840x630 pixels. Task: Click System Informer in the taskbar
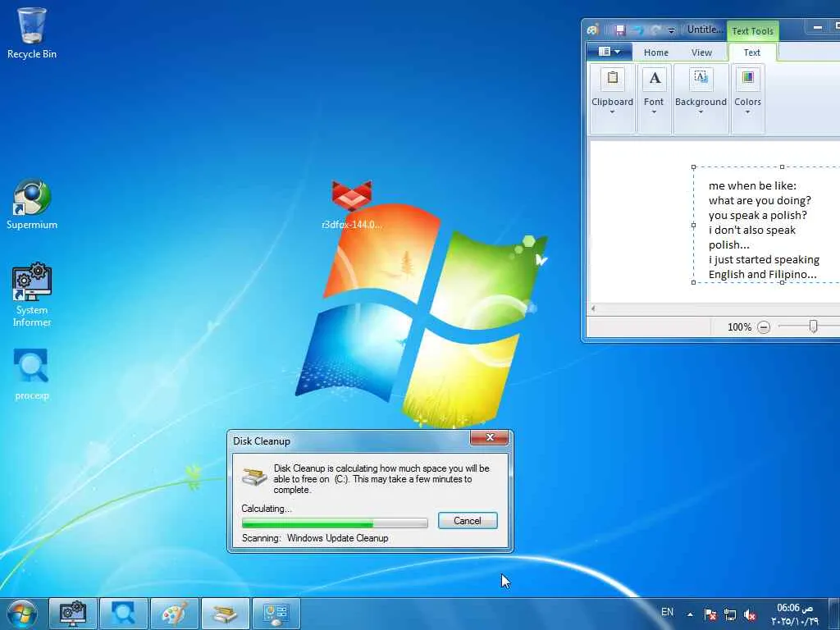(x=73, y=614)
